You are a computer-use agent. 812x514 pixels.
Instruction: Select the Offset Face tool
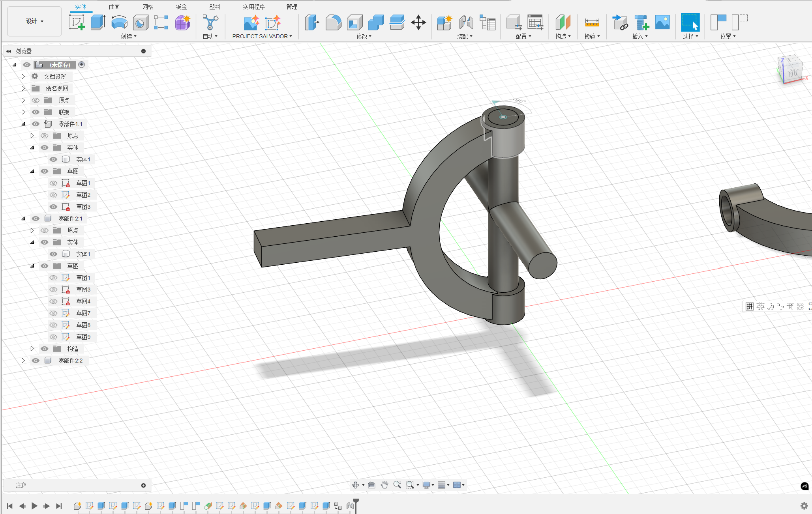point(397,22)
